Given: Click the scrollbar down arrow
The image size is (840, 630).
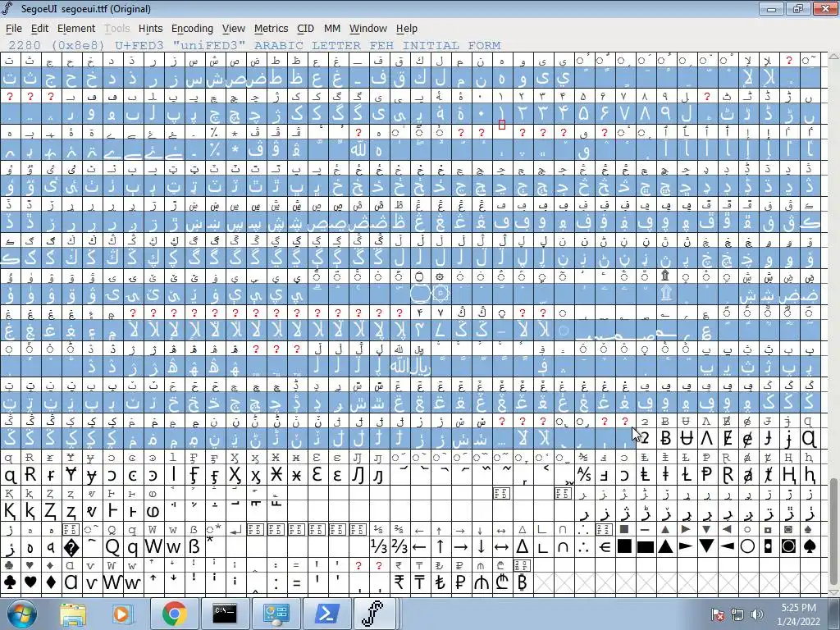Looking at the screenshot, I should pyautogui.click(x=834, y=592).
